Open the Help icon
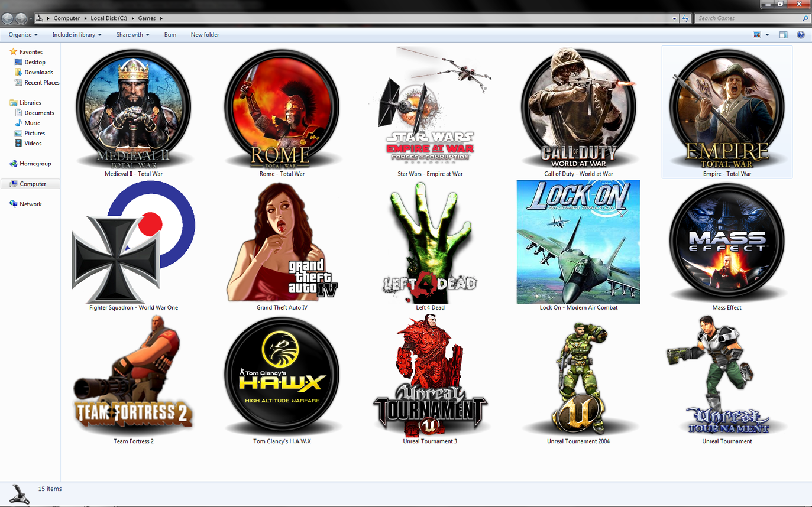 (x=801, y=35)
